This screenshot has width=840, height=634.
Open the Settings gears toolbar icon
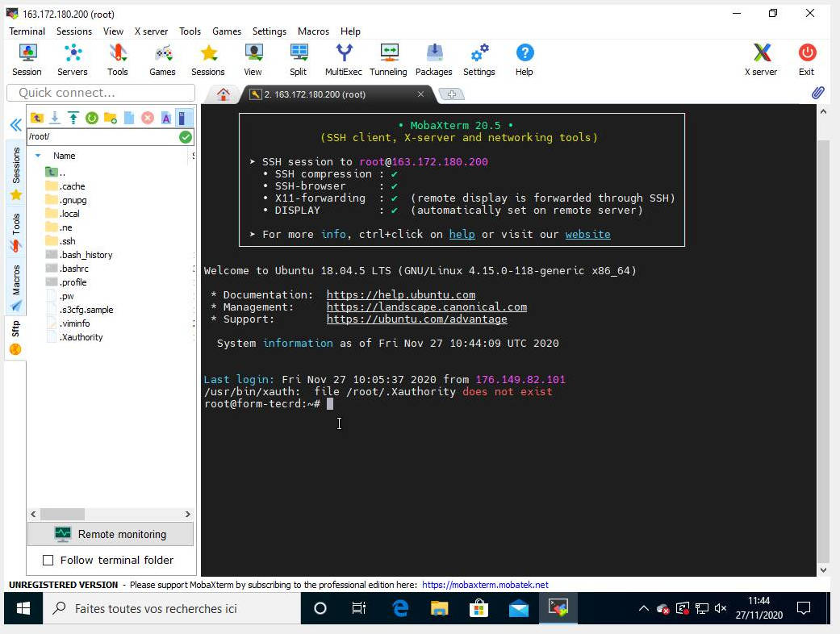tap(479, 60)
